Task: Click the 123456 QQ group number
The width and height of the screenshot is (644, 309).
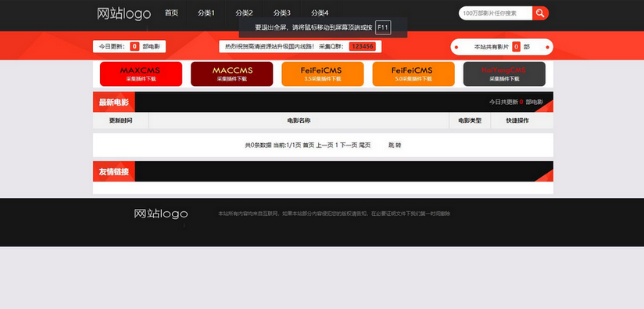Action: coord(363,46)
